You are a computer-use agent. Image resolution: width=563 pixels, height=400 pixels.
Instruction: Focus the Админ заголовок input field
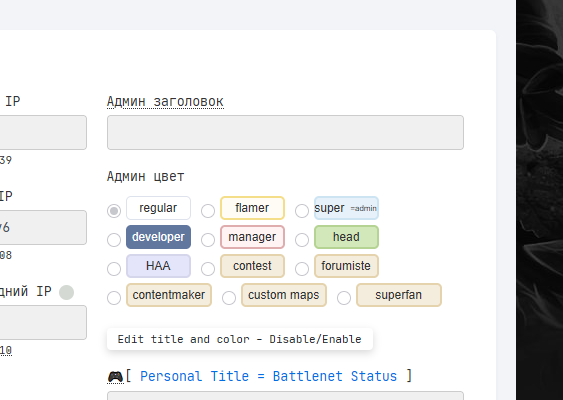[x=285, y=132]
